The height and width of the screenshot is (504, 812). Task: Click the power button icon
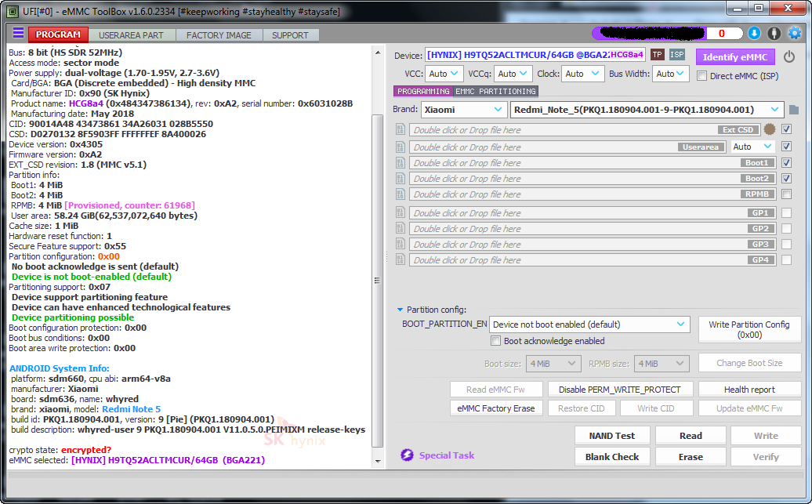tap(788, 56)
